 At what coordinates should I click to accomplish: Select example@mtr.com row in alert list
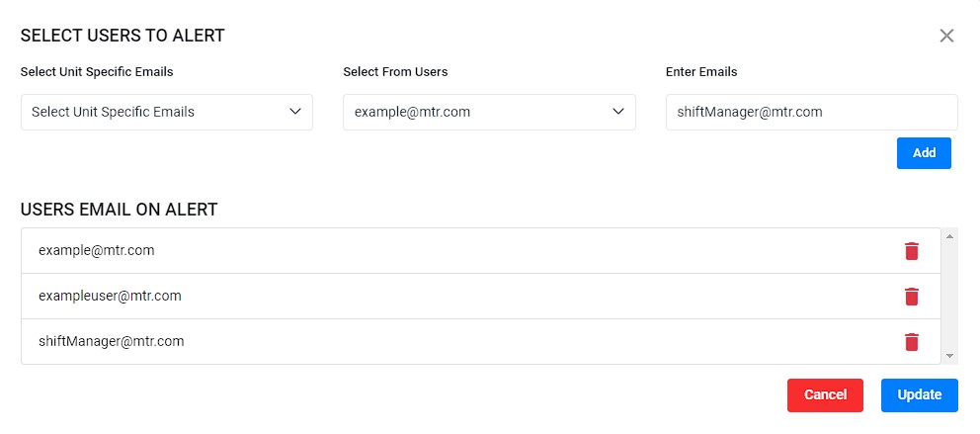481,251
